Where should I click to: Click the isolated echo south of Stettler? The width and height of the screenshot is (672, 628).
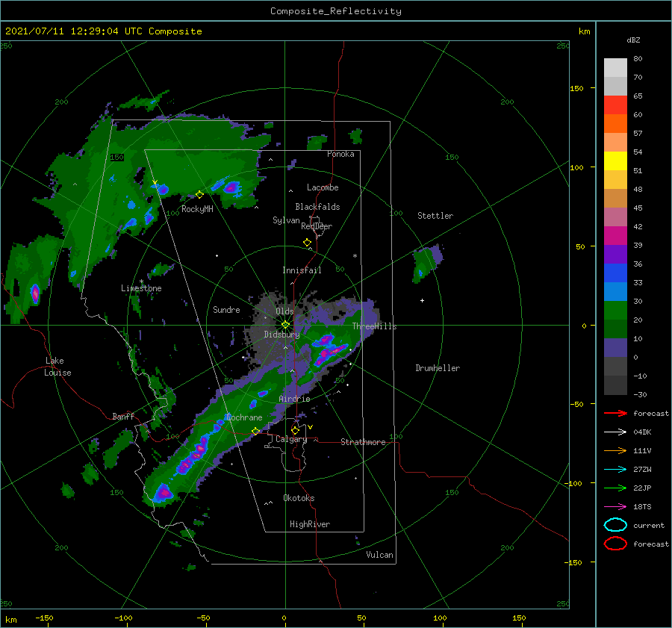426,264
